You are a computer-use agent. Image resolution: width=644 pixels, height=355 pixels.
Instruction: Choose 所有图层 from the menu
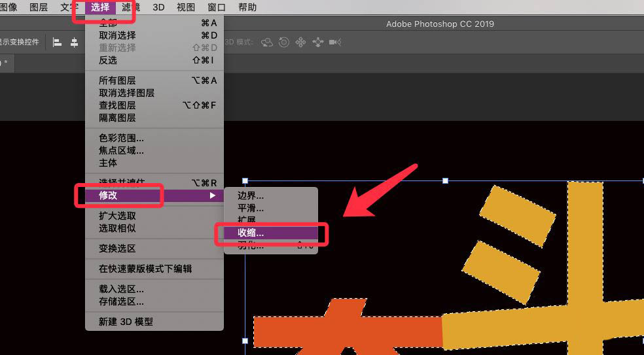pos(154,80)
